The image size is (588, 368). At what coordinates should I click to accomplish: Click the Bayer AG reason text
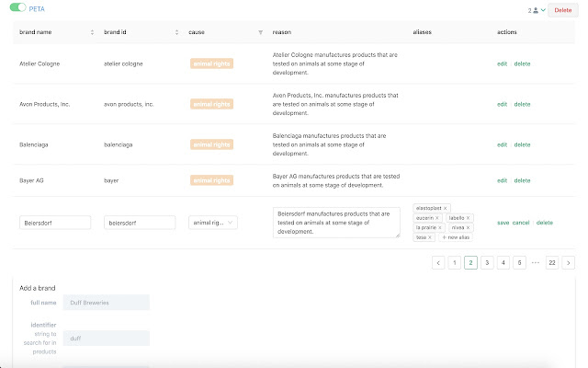(336, 180)
